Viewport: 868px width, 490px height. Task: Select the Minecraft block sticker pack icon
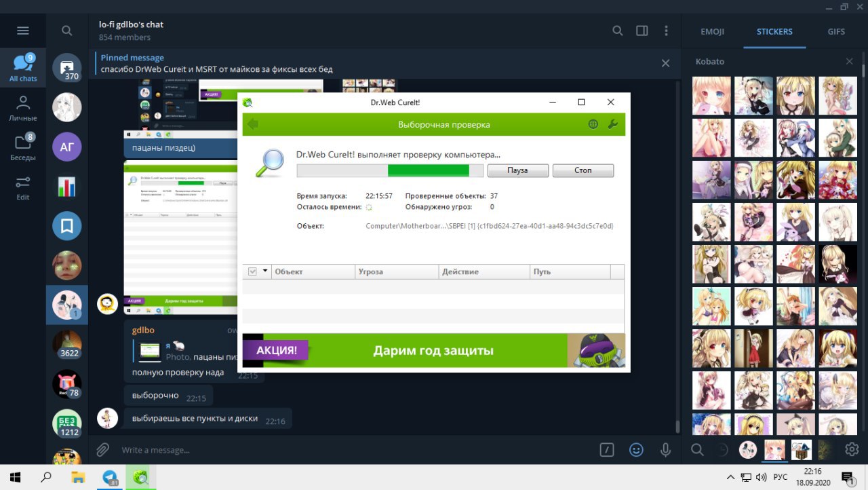801,449
